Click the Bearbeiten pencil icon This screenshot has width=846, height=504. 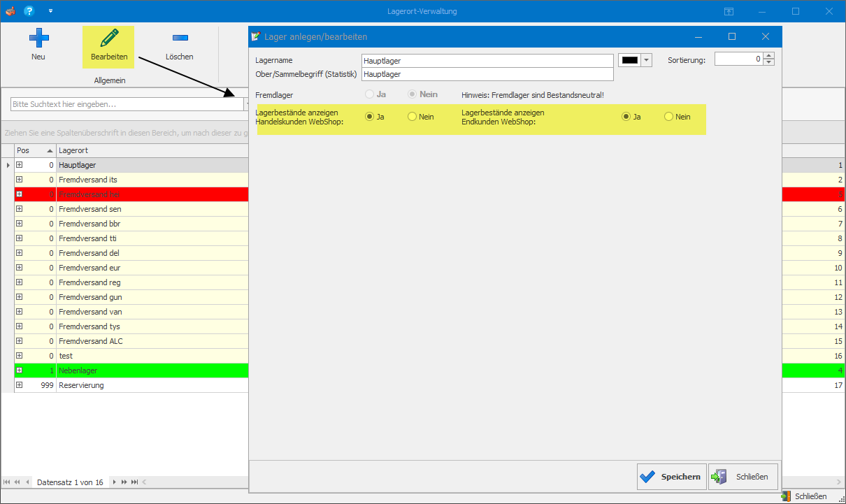click(x=108, y=38)
